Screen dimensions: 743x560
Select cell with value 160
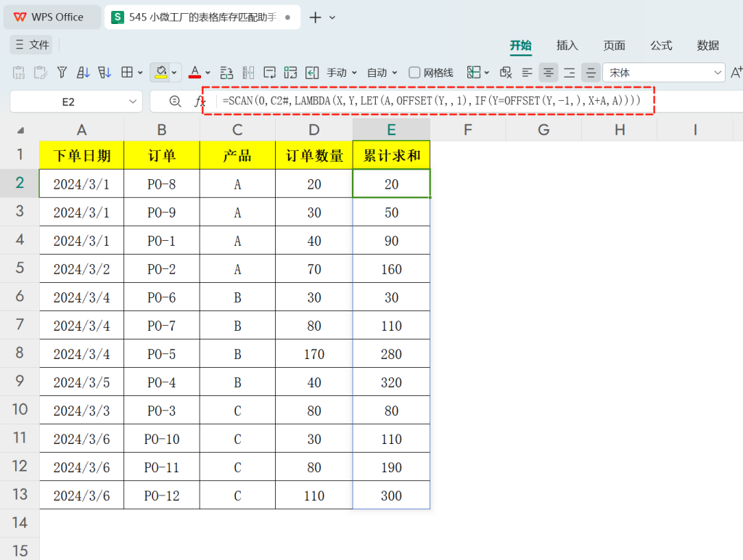391,268
